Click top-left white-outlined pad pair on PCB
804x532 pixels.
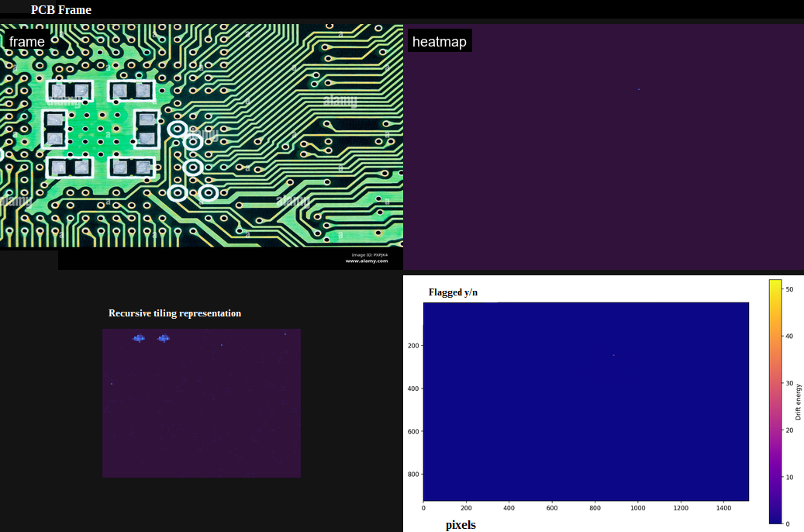[70, 92]
